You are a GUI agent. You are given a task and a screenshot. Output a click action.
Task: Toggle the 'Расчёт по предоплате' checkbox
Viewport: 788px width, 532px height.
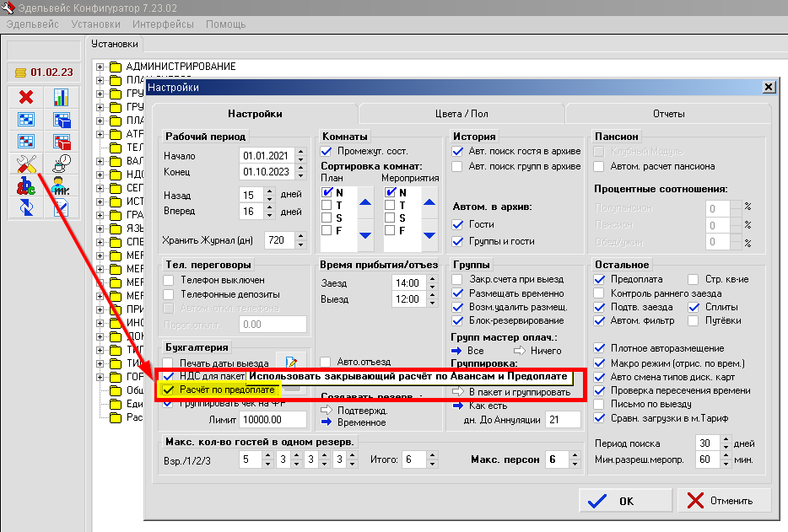click(x=170, y=390)
